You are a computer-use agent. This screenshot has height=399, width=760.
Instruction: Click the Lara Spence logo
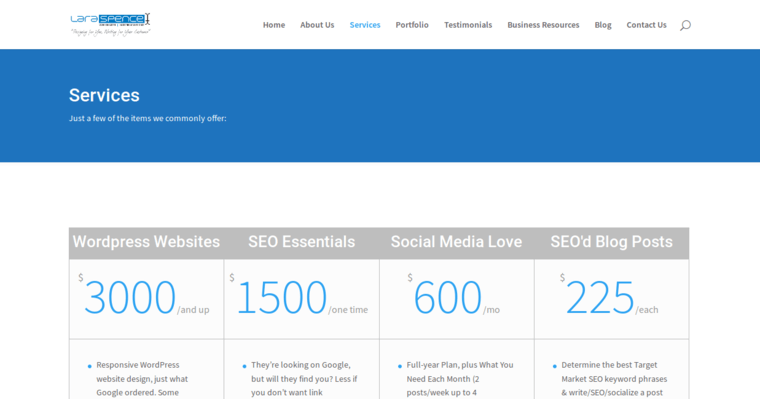[x=111, y=24]
